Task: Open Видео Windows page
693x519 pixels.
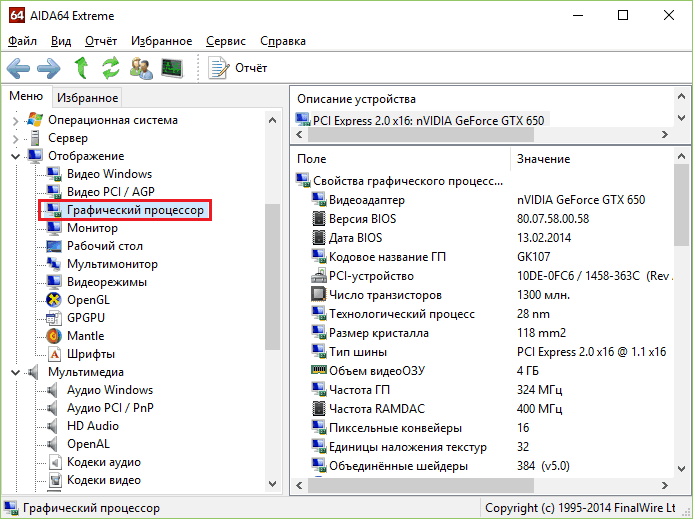Action: tap(109, 174)
